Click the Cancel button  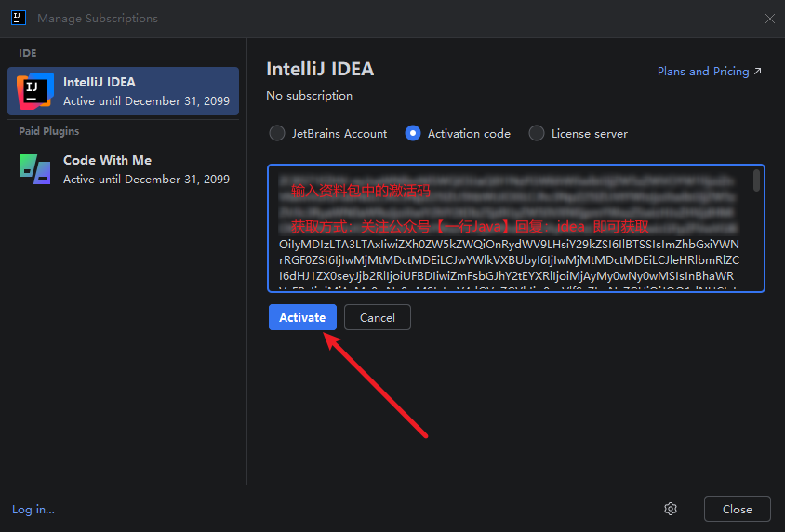tap(377, 317)
